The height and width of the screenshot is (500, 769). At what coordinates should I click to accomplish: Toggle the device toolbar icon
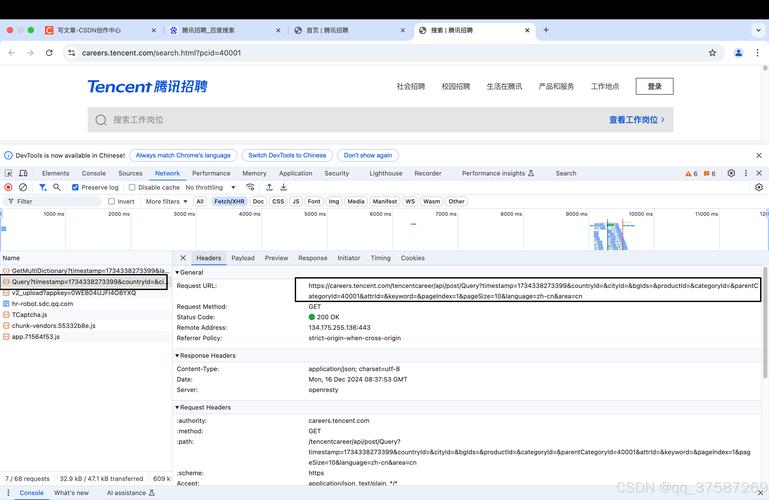(23, 173)
